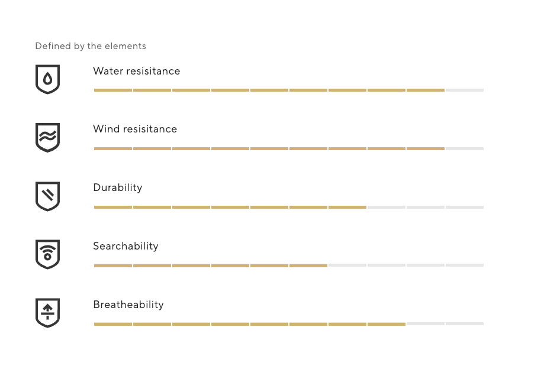Screen dimensions: 544x392
Task: Select the Breatheability heading text
Action: (x=128, y=304)
